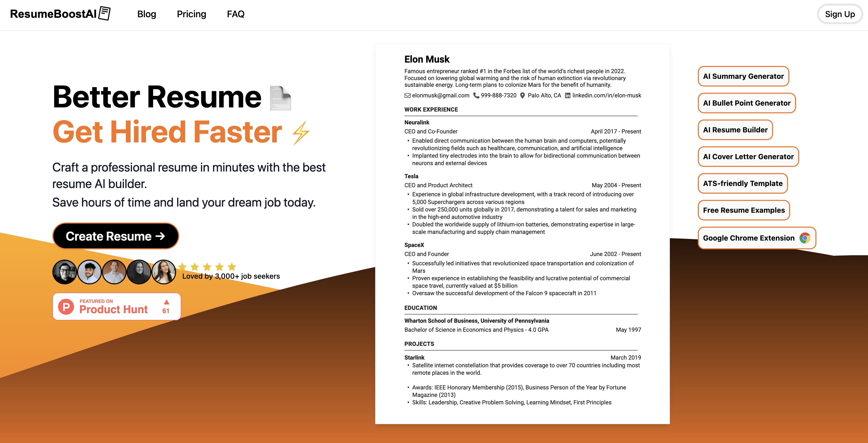Click the ATS-friendly Template icon
This screenshot has width=868, height=443.
coord(742,183)
